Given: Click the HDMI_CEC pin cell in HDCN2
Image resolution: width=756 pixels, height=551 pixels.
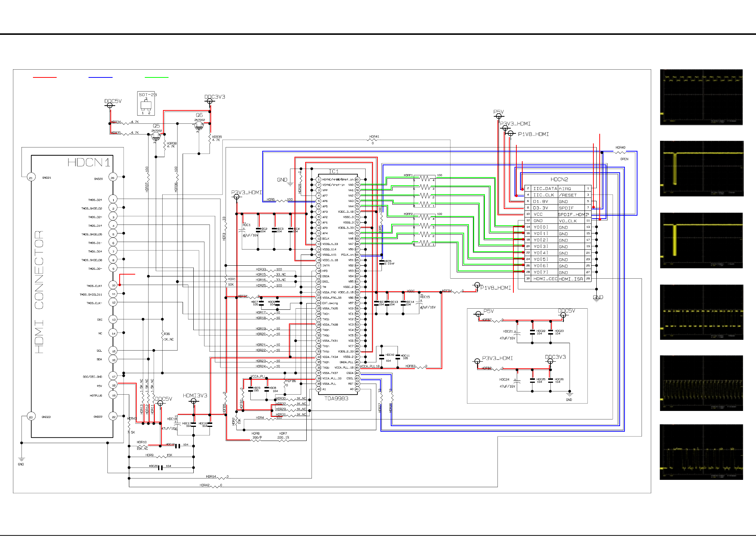Looking at the screenshot, I should coord(545,279).
